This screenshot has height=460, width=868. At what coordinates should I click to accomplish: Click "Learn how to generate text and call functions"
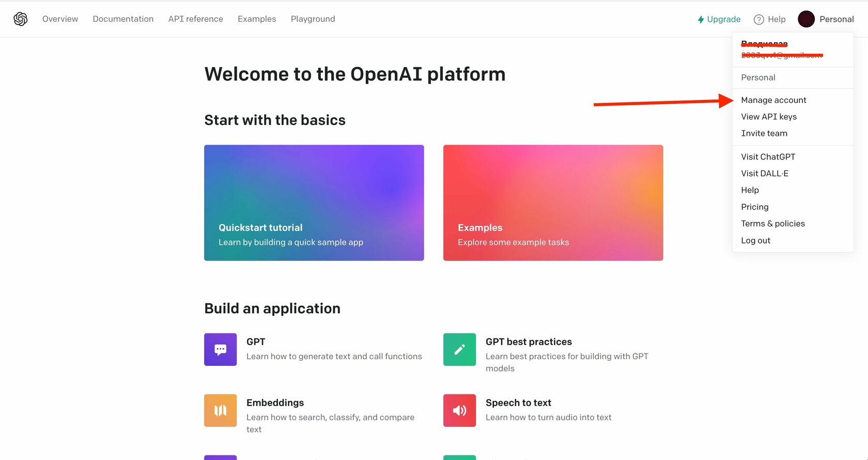click(x=334, y=356)
